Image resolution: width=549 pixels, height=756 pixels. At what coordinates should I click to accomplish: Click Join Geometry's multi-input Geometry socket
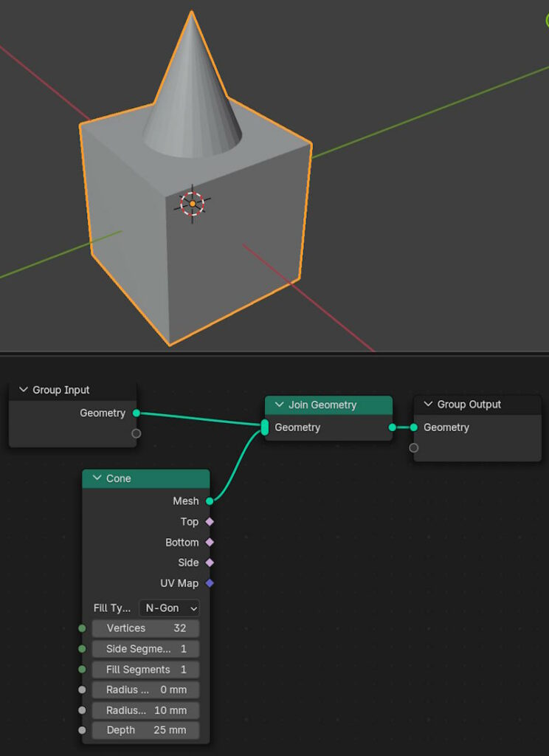(265, 427)
